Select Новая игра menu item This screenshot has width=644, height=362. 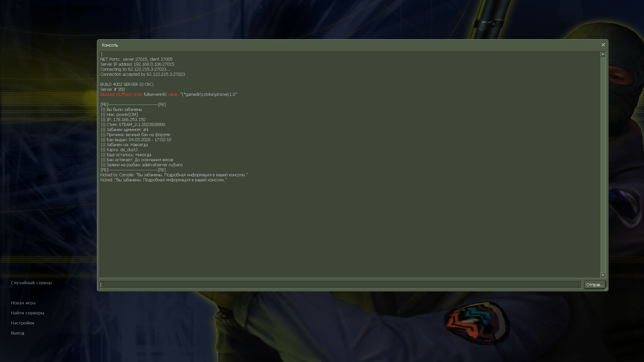click(23, 303)
